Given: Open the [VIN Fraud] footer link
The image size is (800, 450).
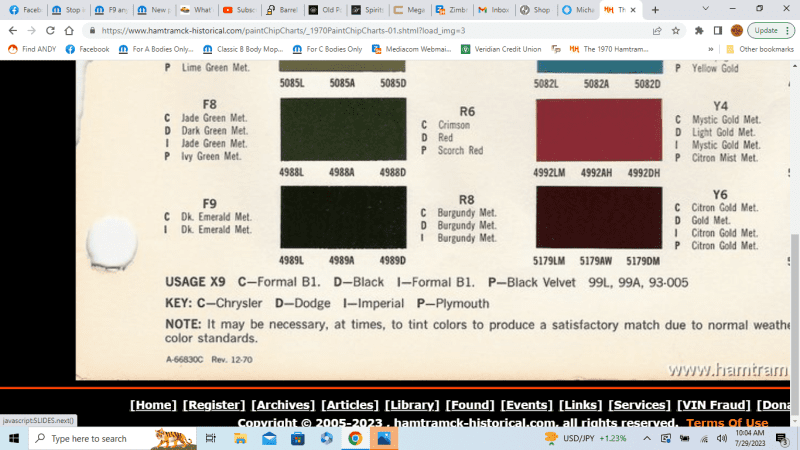Looking at the screenshot, I should pyautogui.click(x=714, y=405).
